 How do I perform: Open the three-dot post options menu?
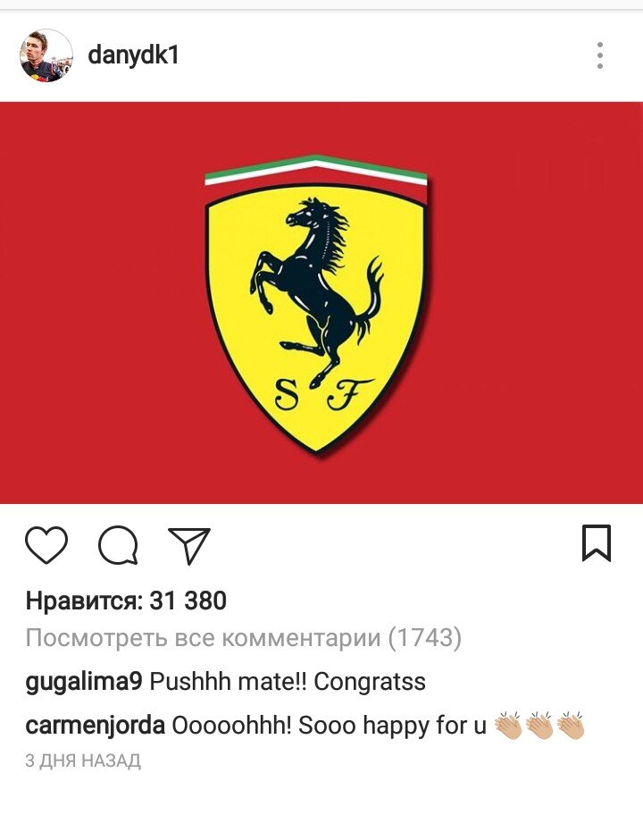coord(600,55)
